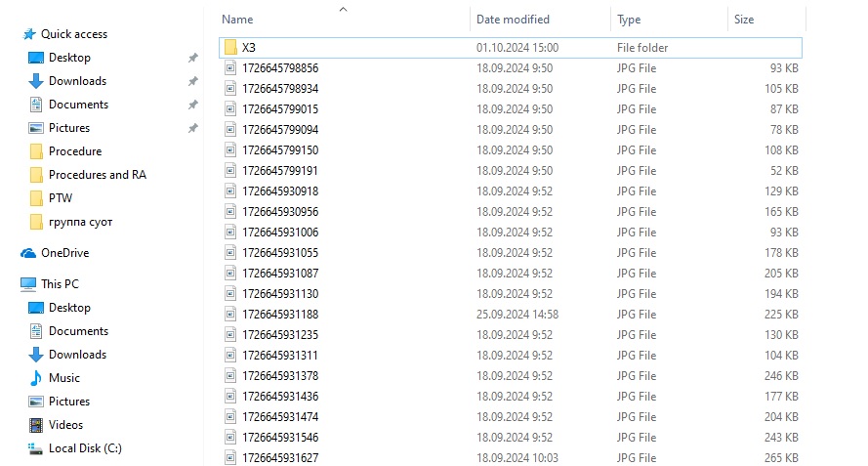Image resolution: width=868 pixels, height=466 pixels.
Task: Click the 246 KB size value
Action: (x=781, y=376)
